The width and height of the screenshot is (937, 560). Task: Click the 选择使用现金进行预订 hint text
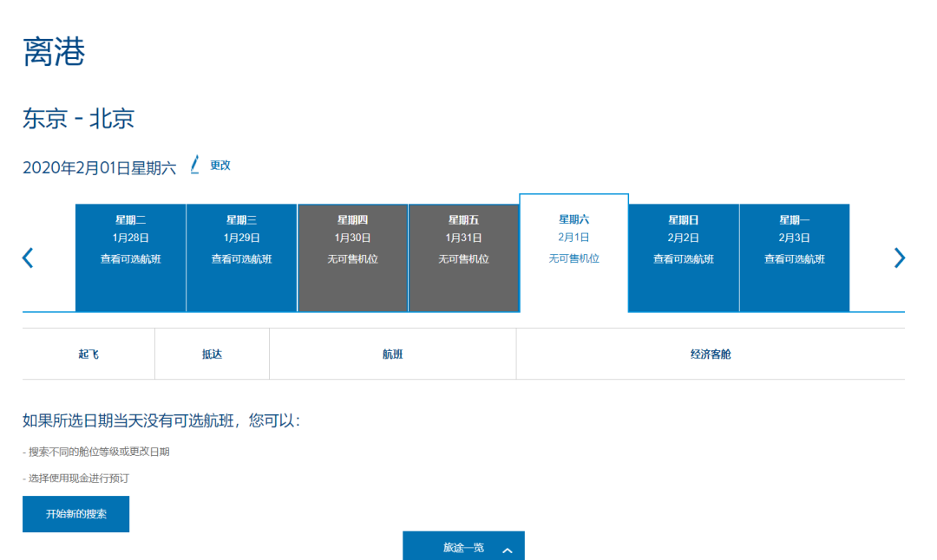(75, 479)
